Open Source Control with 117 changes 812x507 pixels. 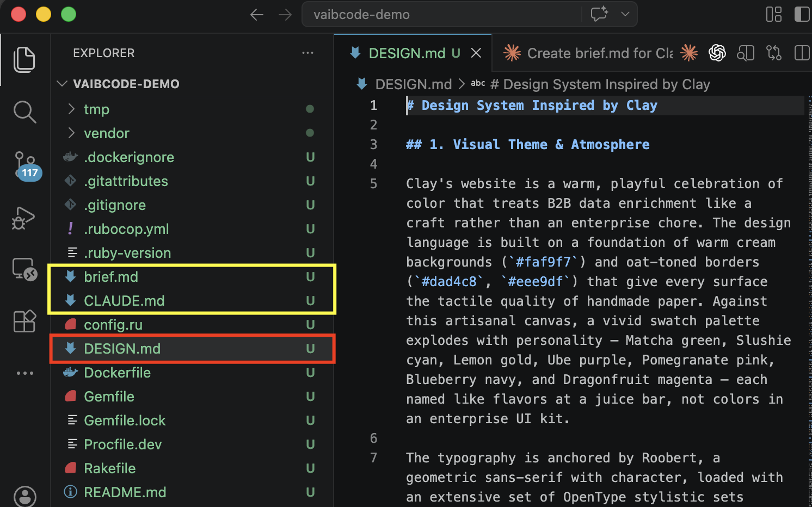(26, 166)
